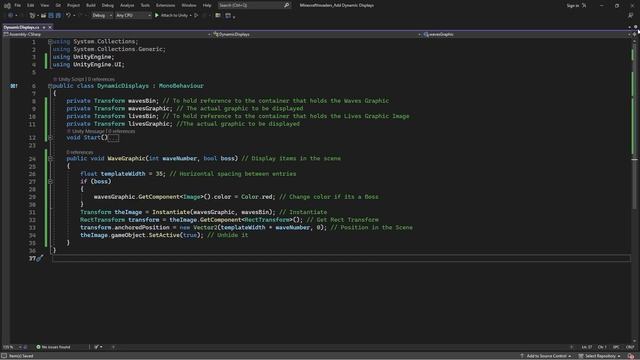Open the Window menu

(x=189, y=5)
